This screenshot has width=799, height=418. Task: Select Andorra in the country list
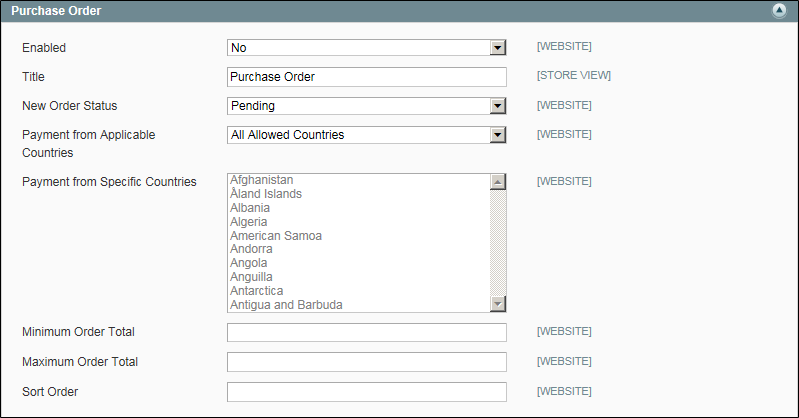point(359,249)
